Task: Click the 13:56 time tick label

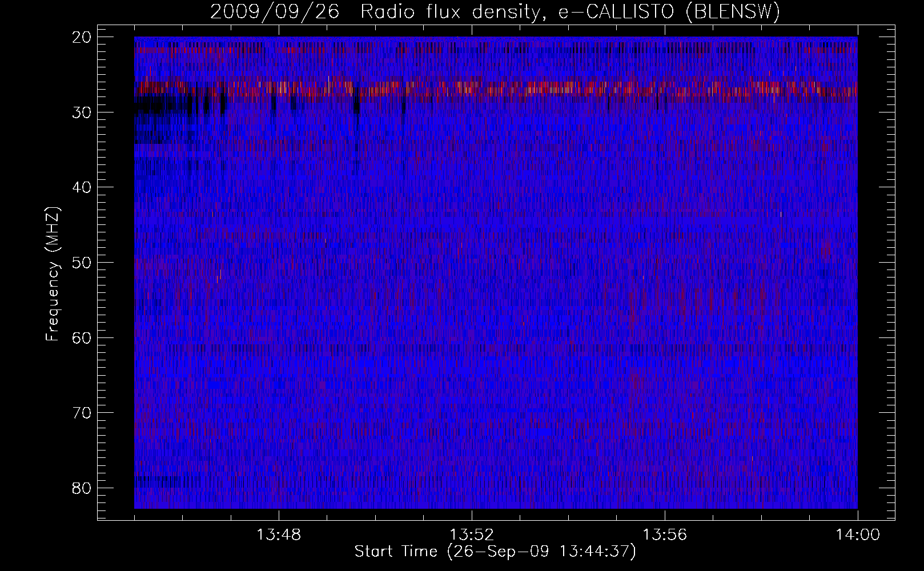Action: click(665, 535)
